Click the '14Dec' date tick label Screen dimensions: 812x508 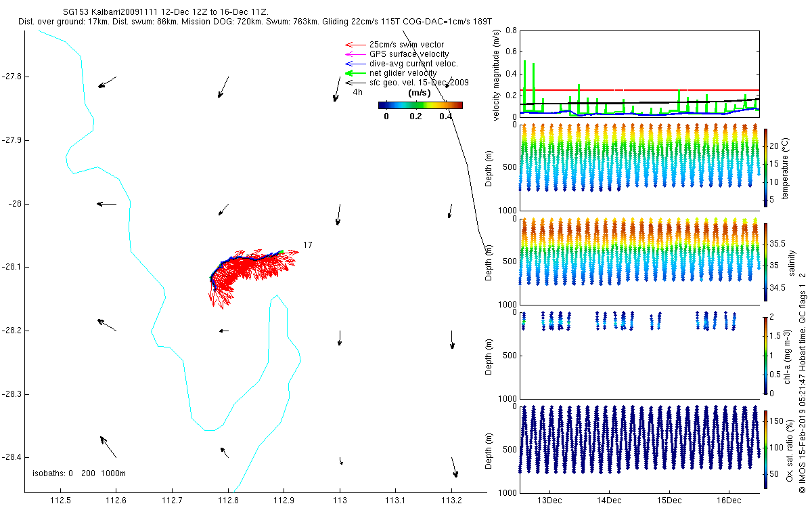(609, 501)
